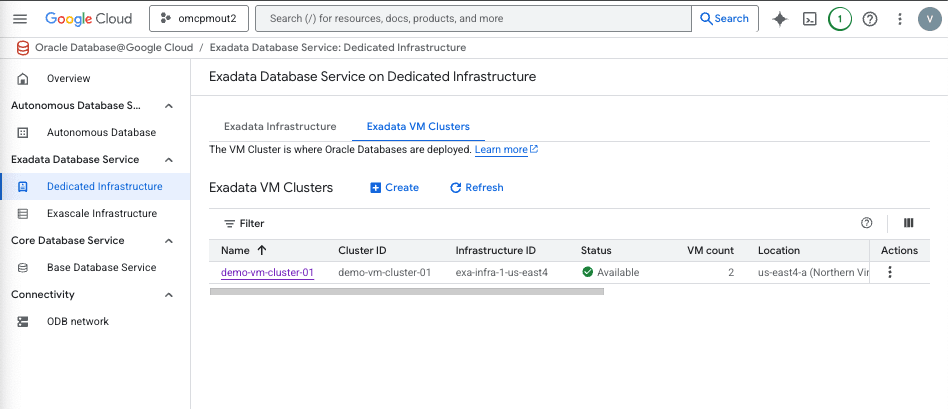This screenshot has width=948, height=409.
Task: Collapse the Core Database Service section
Action: click(x=169, y=241)
